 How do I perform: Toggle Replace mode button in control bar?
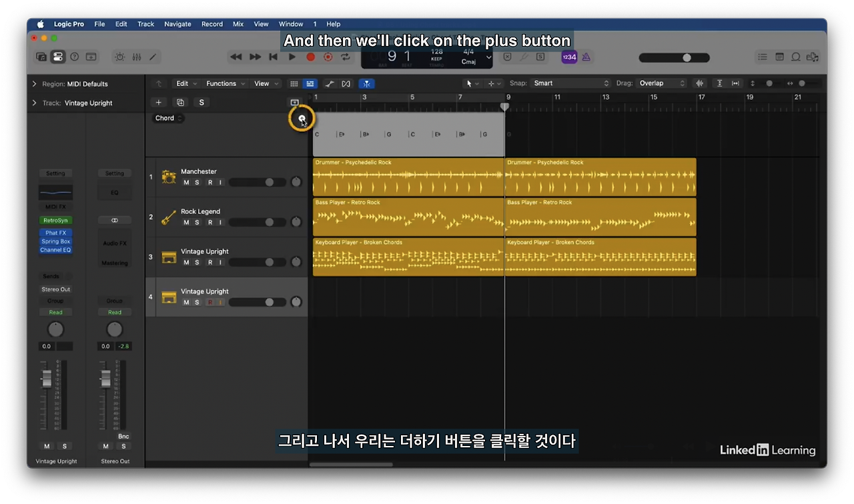point(507,57)
